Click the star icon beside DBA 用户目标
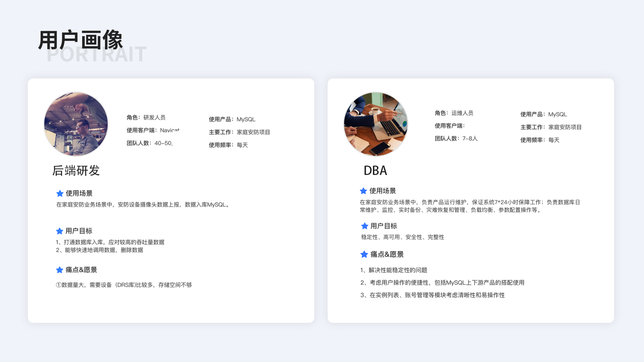 (364, 226)
